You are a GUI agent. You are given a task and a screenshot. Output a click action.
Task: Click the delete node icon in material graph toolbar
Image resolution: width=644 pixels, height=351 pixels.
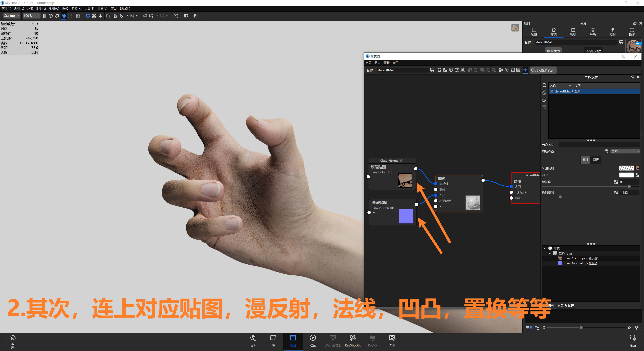475,70
